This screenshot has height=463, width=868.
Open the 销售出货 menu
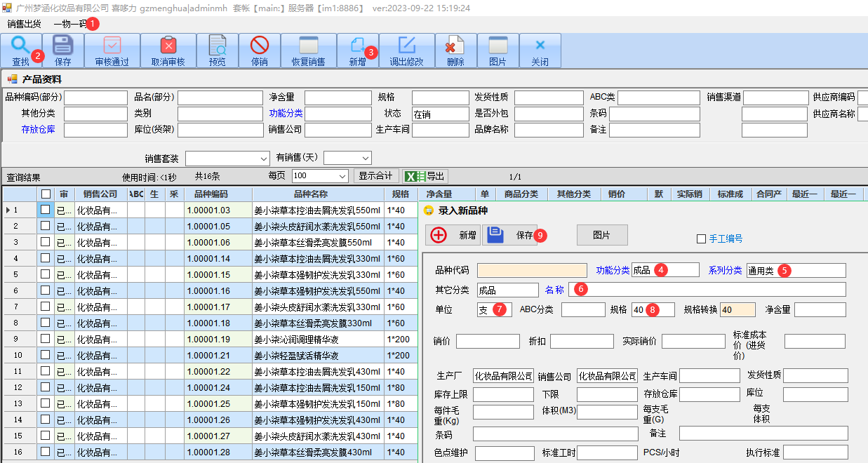(x=24, y=24)
